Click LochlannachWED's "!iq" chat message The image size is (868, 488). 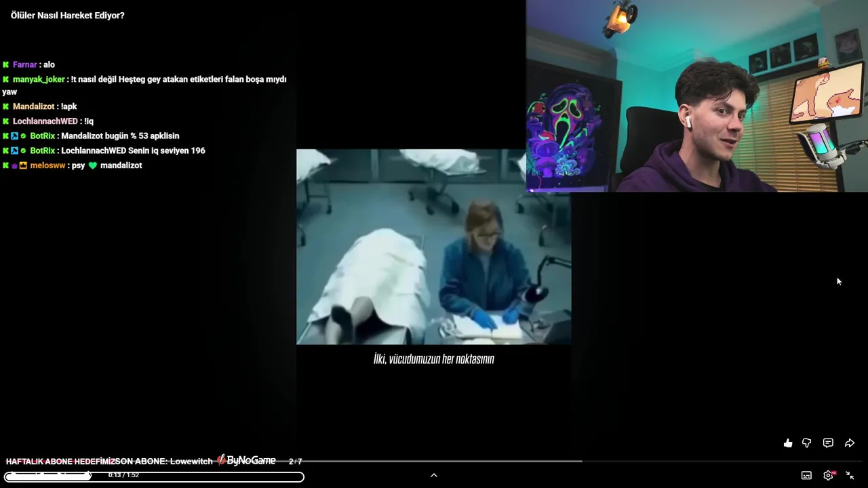click(89, 121)
